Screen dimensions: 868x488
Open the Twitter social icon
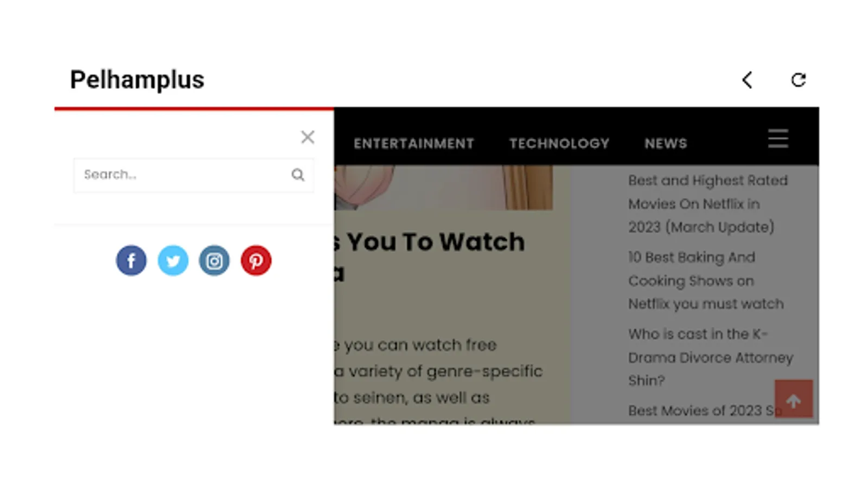coord(173,261)
